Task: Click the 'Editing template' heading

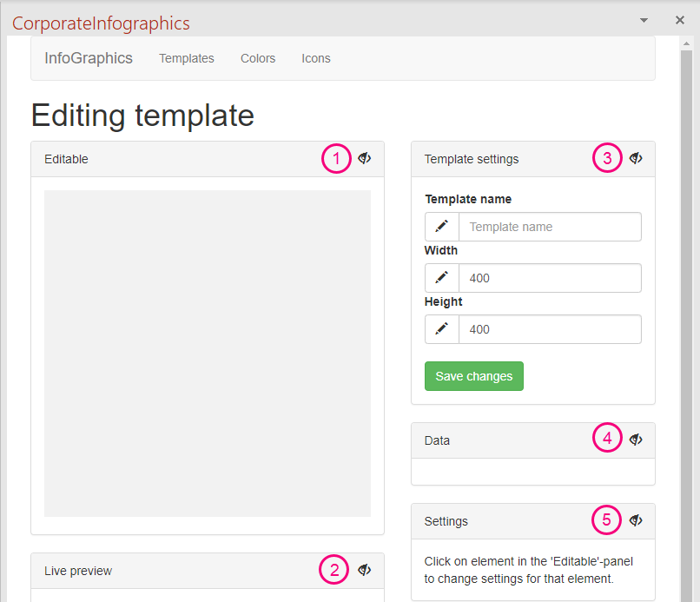Action: click(x=142, y=116)
